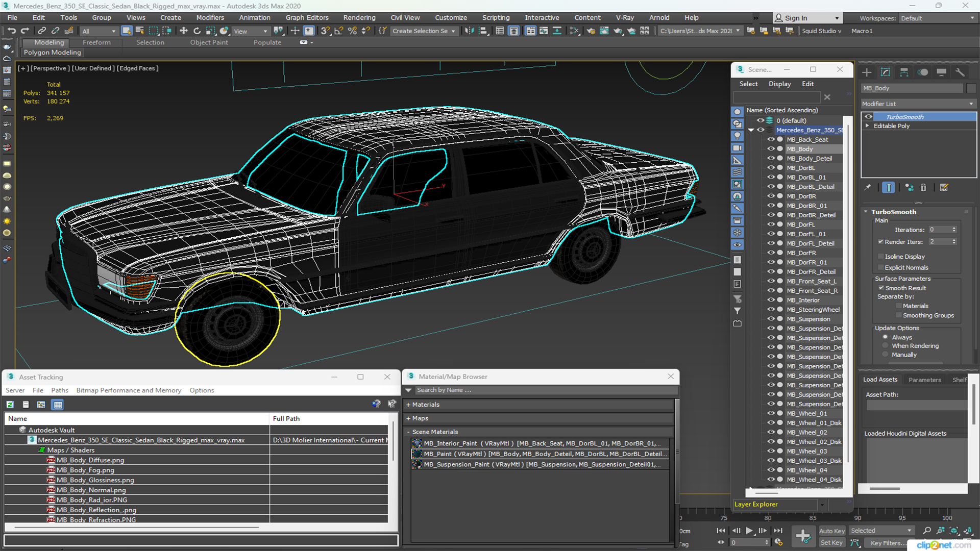Open the Workspaces Default dropdown
The image size is (980, 551).
click(937, 18)
